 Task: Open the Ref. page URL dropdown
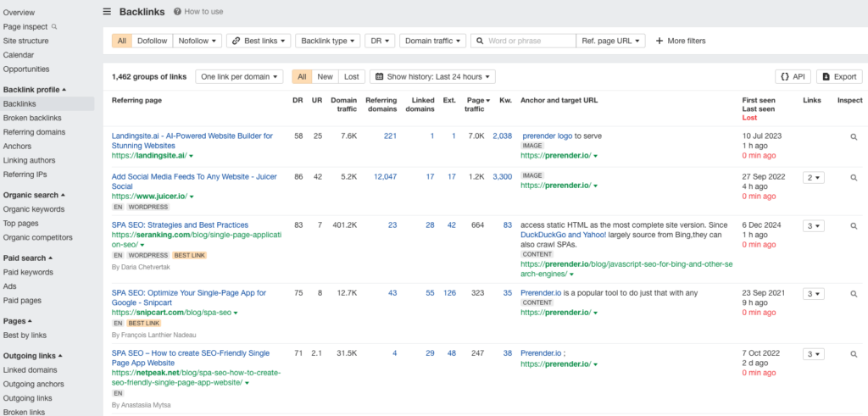point(610,41)
